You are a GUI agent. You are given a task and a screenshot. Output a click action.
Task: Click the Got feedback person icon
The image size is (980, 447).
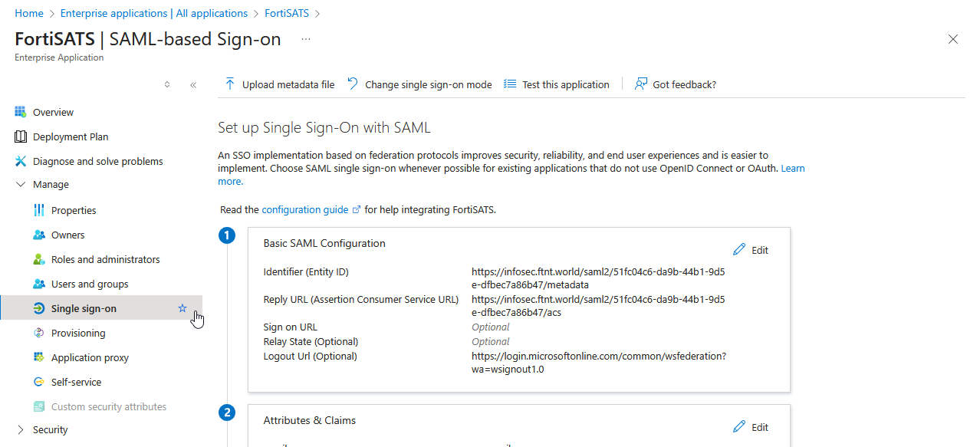641,84
